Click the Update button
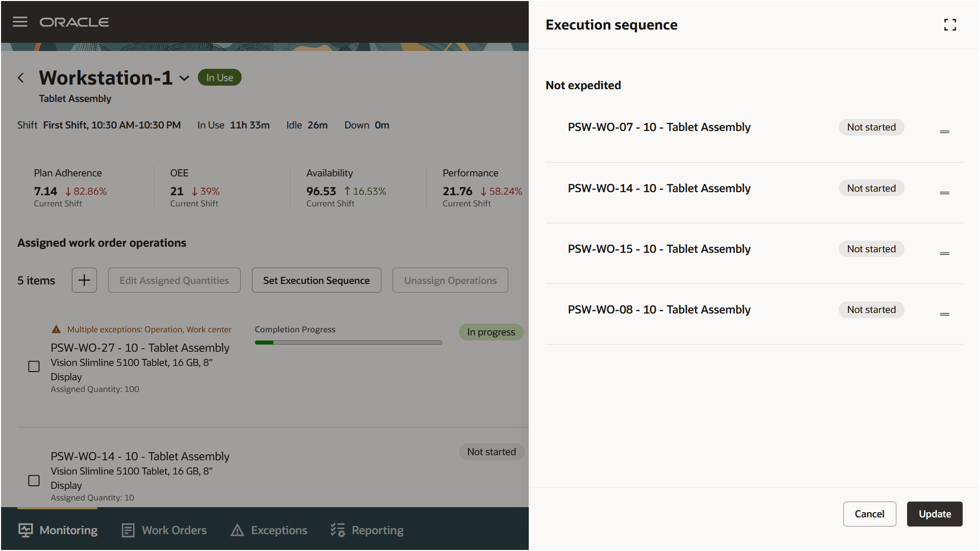Screen dimensions: 980x551 pos(934,514)
